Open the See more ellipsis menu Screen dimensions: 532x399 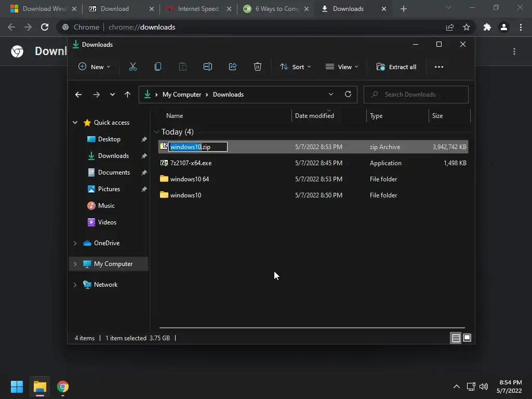(x=438, y=67)
